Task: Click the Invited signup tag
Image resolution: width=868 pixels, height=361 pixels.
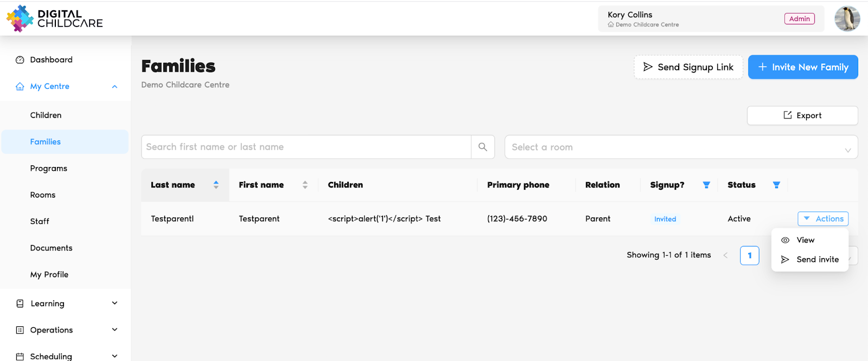Action: tap(665, 219)
